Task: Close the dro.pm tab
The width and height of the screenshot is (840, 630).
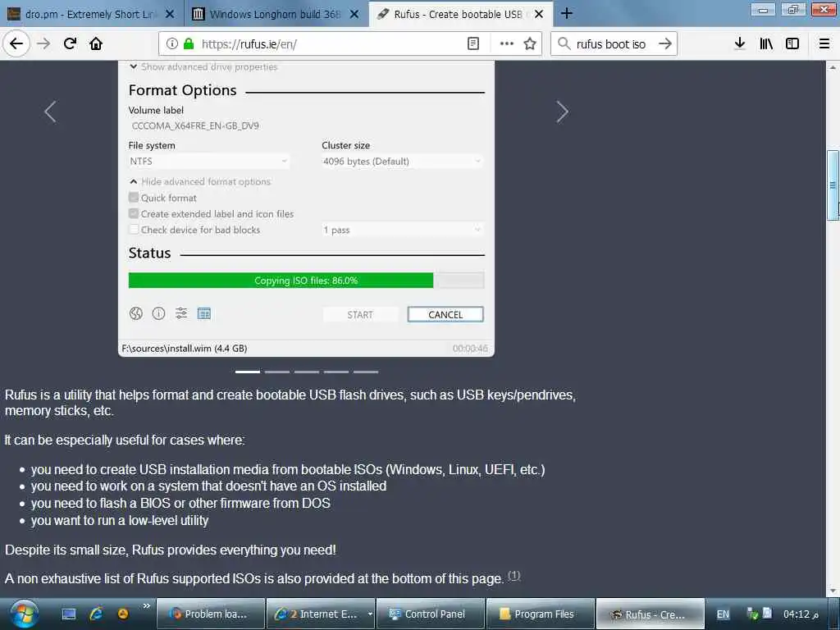Action: click(170, 14)
